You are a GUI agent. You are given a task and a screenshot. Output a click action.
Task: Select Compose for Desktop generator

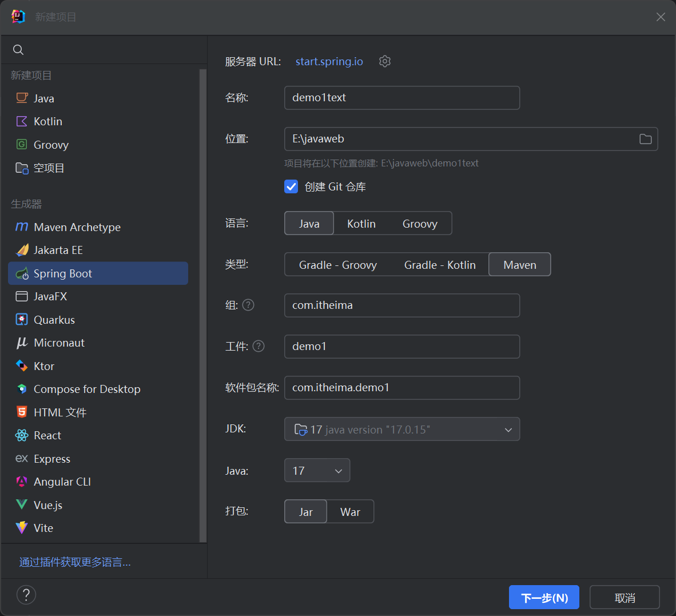click(x=98, y=390)
